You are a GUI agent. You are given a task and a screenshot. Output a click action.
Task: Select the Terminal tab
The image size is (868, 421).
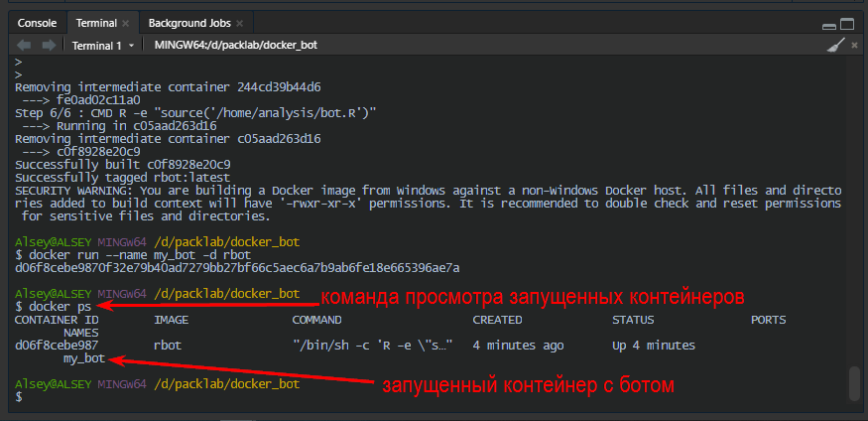pyautogui.click(x=96, y=22)
